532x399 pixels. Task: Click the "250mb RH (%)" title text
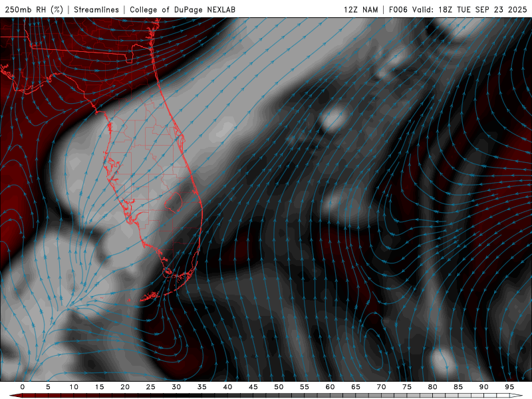tap(34, 9)
